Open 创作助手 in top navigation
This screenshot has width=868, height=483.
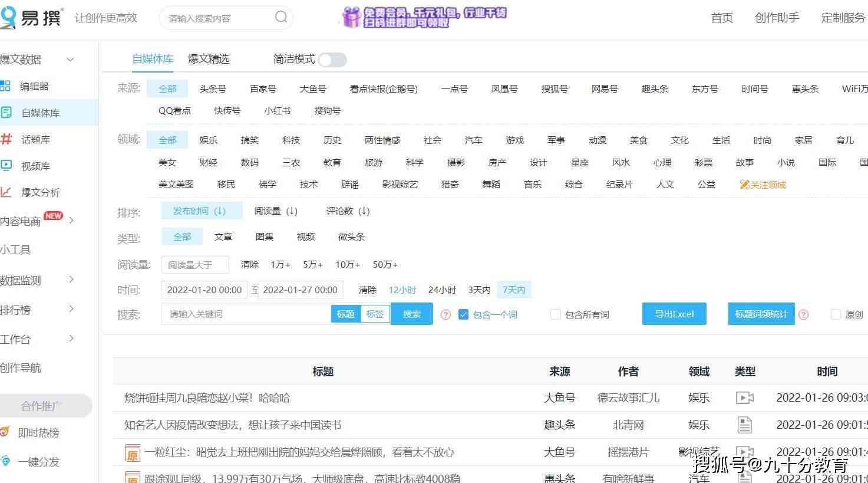(x=777, y=18)
